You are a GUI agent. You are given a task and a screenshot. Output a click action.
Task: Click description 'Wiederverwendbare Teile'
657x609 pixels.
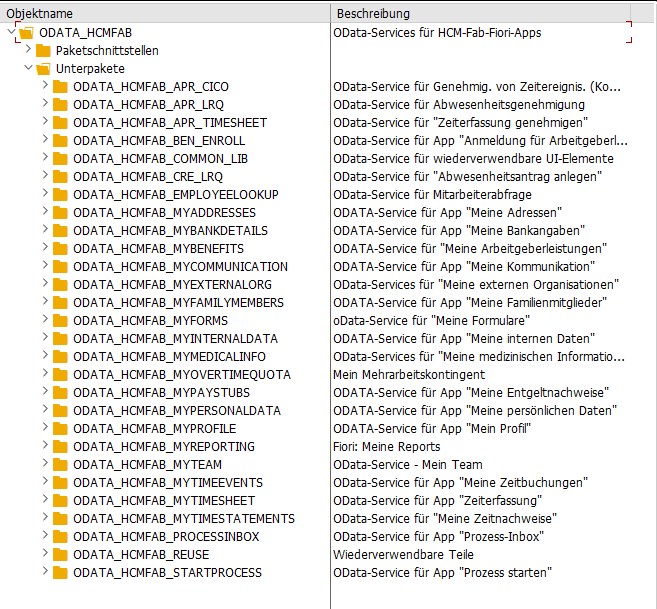[403, 555]
